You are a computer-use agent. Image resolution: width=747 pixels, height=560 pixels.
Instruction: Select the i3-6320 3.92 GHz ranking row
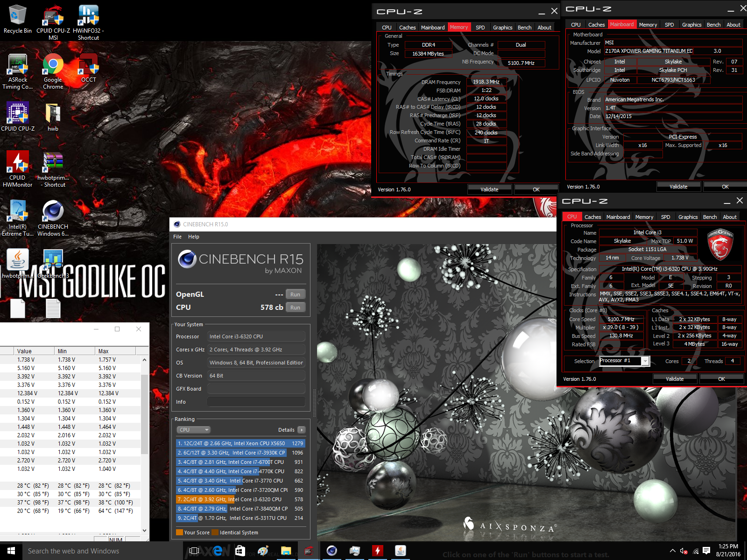(x=240, y=499)
